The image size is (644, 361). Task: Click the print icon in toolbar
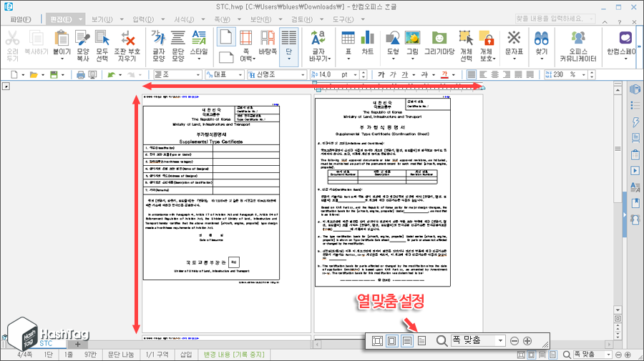(80, 74)
